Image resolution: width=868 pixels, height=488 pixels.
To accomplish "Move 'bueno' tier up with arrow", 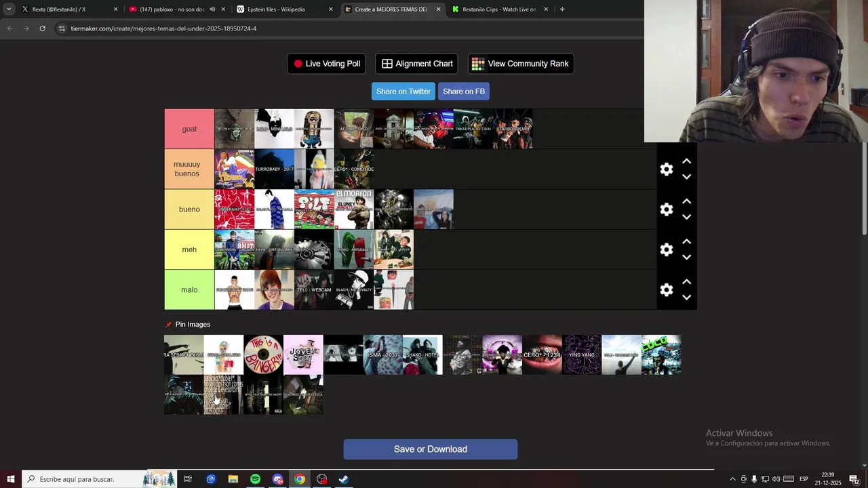I will click(x=686, y=201).
